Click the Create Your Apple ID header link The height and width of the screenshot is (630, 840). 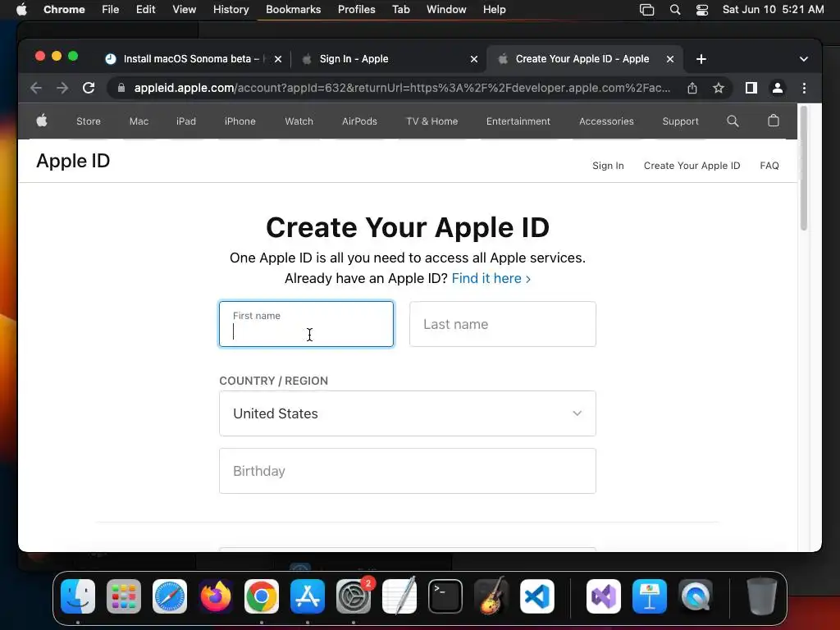coord(692,166)
